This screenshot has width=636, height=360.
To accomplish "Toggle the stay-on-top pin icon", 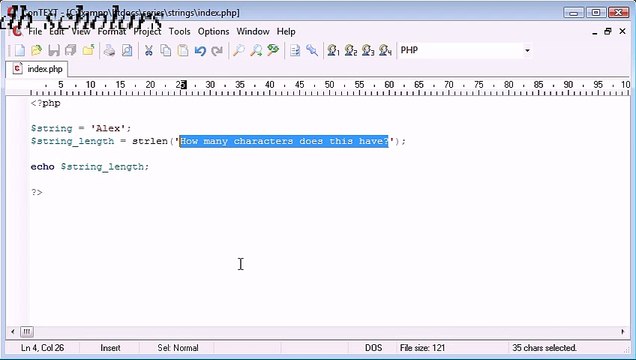I will coord(312,50).
